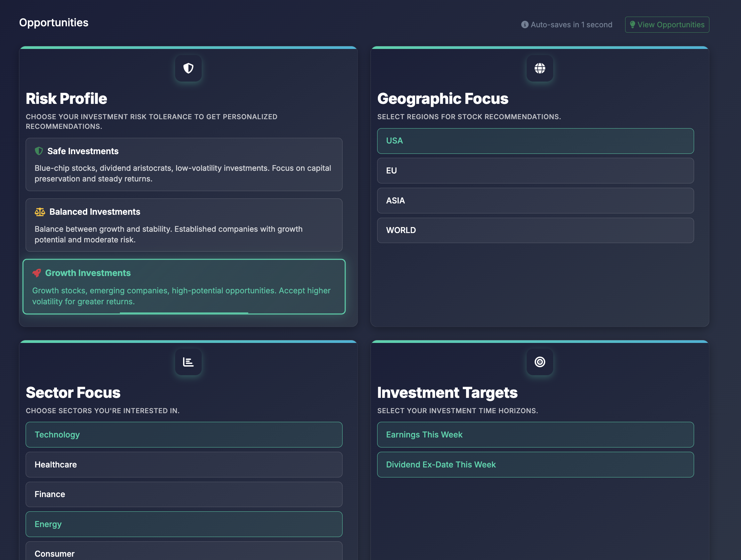This screenshot has height=560, width=741.
Task: Toggle the USA region selection
Action: point(535,141)
